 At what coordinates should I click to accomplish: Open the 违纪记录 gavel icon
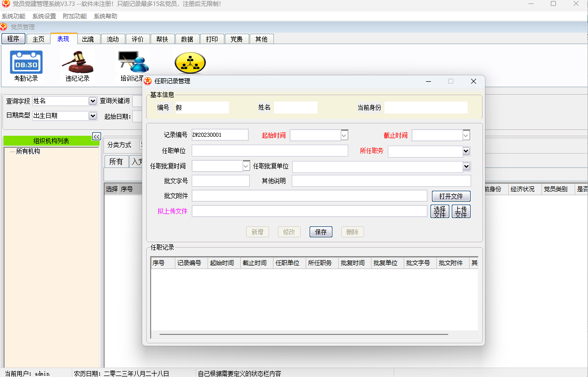pyautogui.click(x=77, y=66)
